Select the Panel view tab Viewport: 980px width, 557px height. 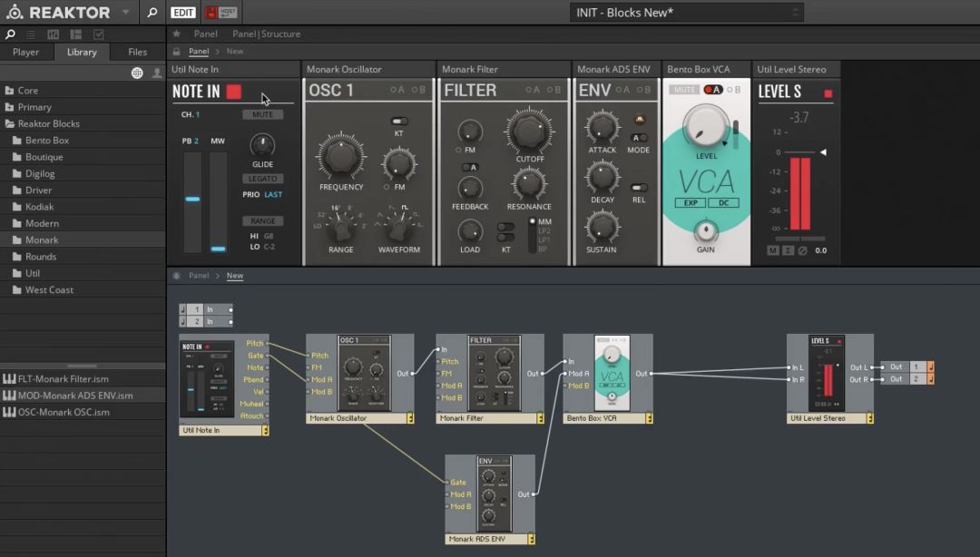(206, 34)
